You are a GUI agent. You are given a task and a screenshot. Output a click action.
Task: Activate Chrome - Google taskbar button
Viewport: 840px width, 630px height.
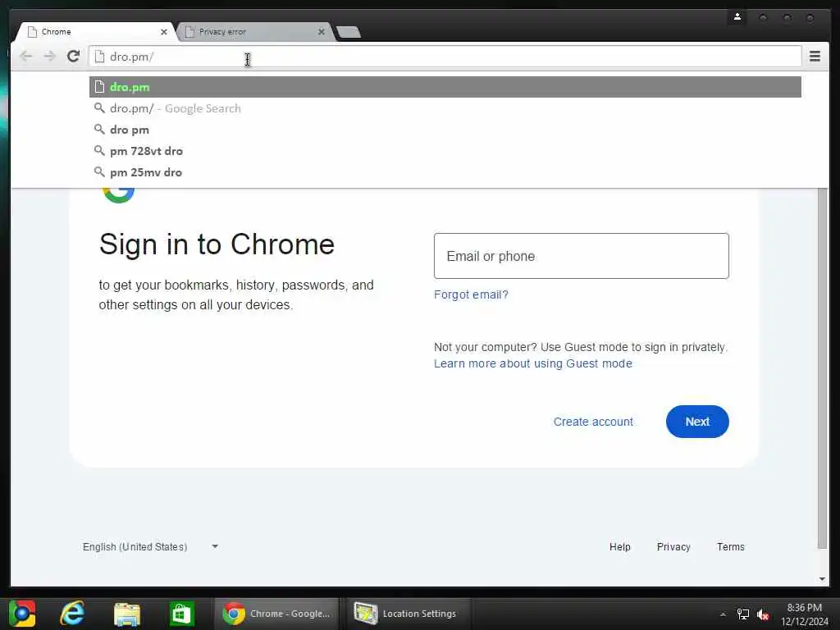pyautogui.click(x=276, y=614)
